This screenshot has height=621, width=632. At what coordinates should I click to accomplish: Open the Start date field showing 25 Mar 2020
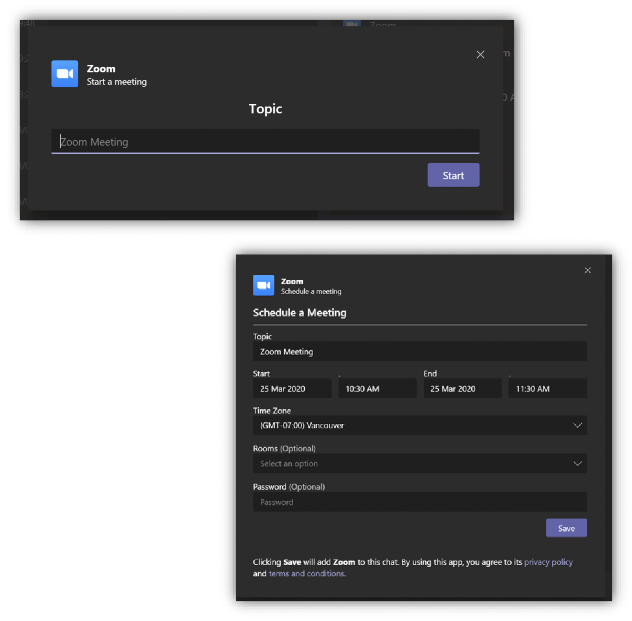point(292,388)
